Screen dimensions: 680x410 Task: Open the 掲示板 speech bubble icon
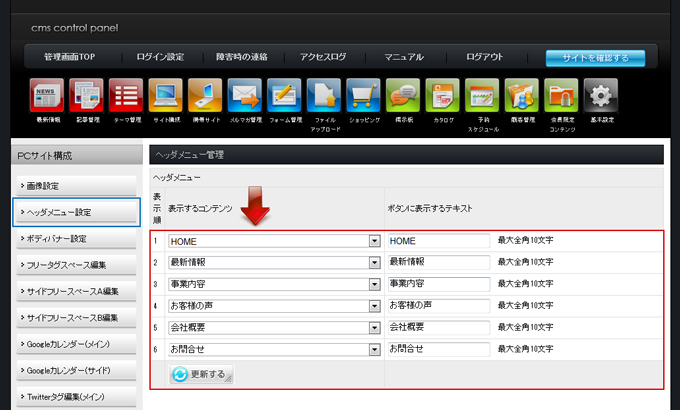402,96
